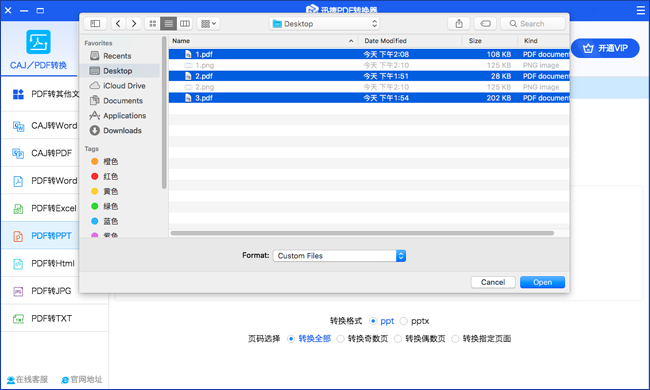Click the sidebar vertical scrollbar
Screen dimensions: 650x390
pyautogui.click(x=164, y=113)
